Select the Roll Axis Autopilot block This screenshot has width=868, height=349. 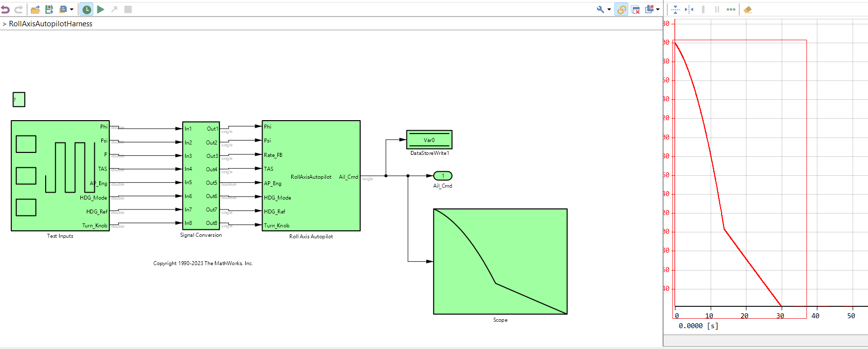(311, 176)
